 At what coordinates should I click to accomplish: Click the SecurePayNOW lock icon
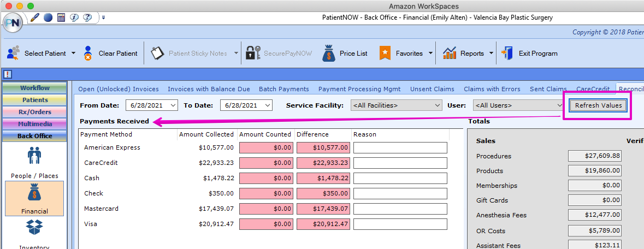[x=253, y=53]
